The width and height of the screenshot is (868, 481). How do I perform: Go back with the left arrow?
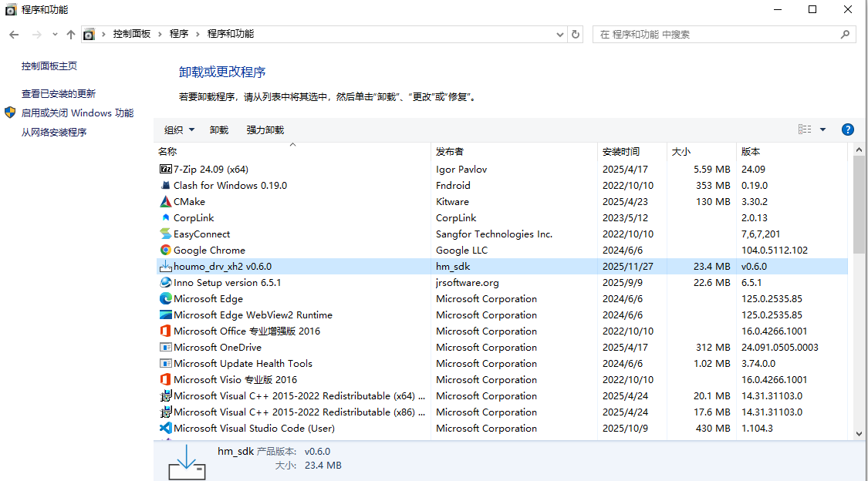pyautogui.click(x=14, y=34)
